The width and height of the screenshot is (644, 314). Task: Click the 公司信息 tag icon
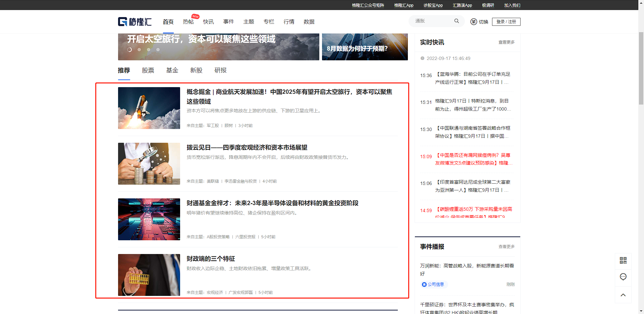(x=424, y=285)
